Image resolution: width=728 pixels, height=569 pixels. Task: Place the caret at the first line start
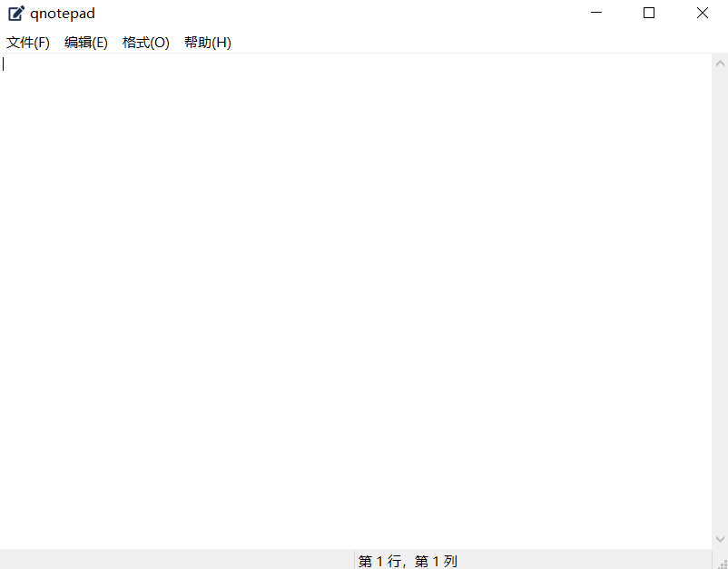click(4, 64)
